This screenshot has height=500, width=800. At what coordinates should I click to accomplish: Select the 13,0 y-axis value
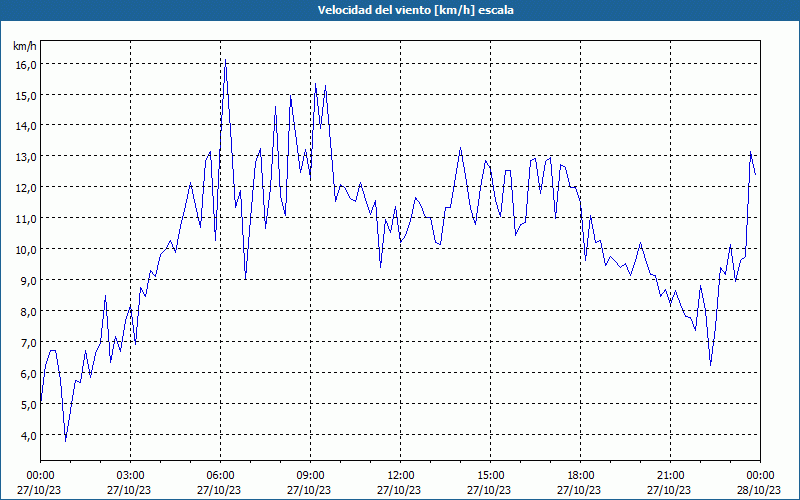coord(27,157)
